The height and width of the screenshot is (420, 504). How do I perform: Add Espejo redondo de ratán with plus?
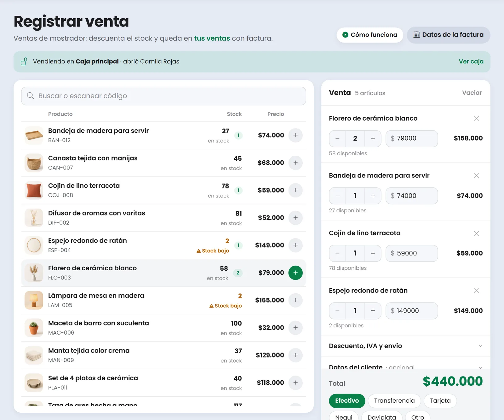[295, 245]
